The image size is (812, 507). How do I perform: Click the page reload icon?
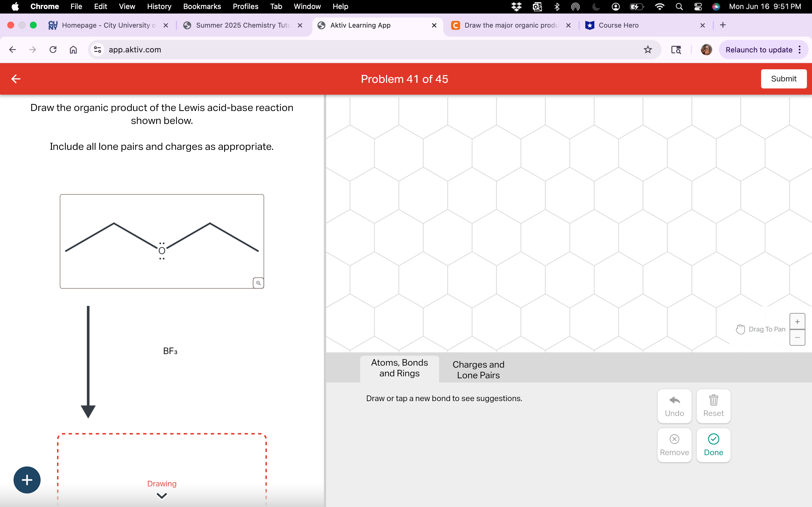click(x=53, y=49)
